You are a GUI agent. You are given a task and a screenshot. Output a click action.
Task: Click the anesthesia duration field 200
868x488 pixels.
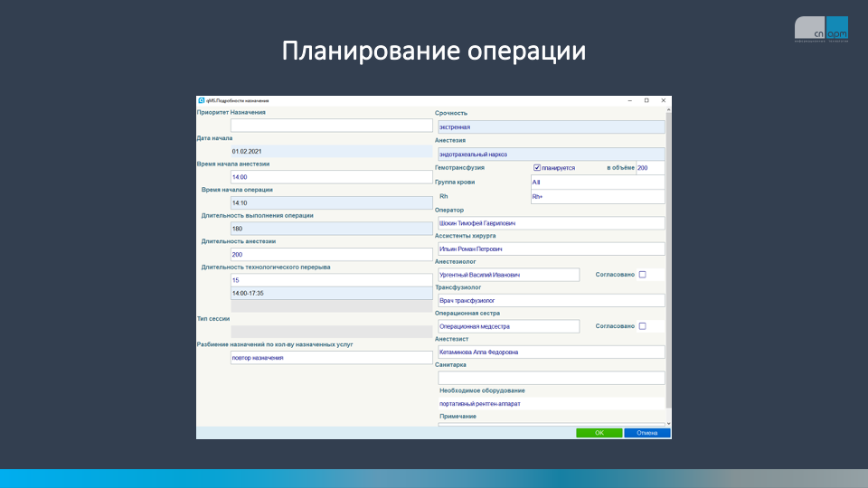pos(331,255)
